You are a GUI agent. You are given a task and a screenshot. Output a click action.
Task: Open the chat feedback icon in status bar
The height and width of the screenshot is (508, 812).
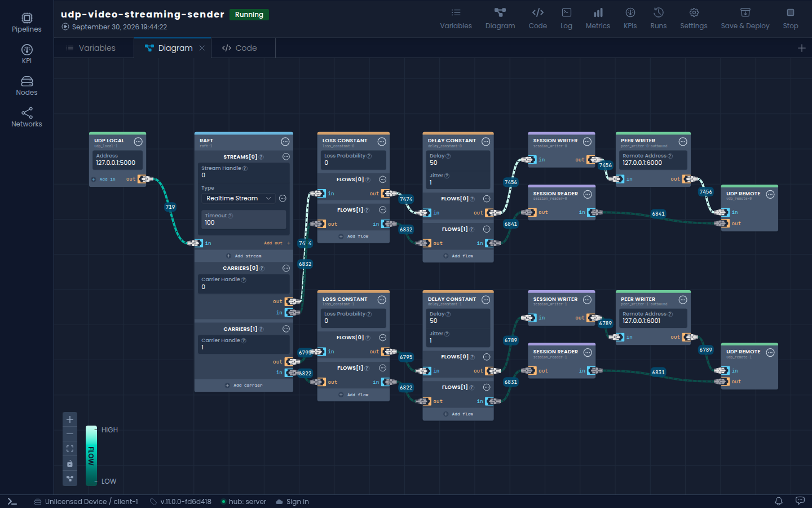point(800,501)
